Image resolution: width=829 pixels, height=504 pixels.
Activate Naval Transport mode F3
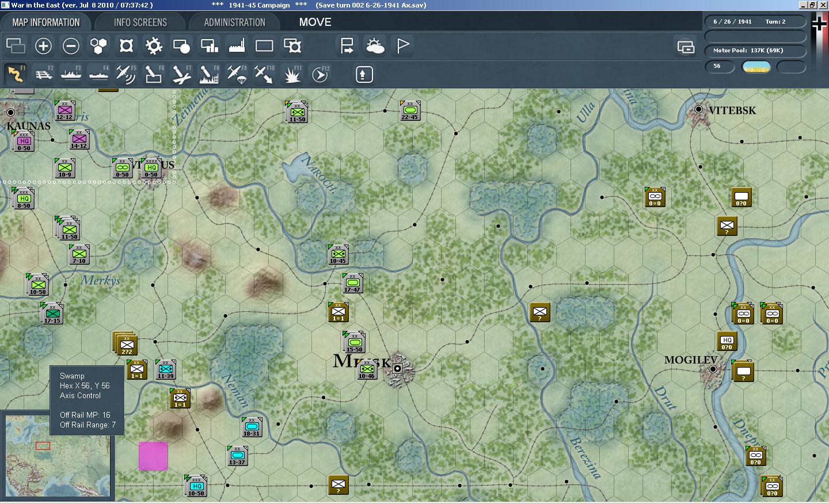71,74
